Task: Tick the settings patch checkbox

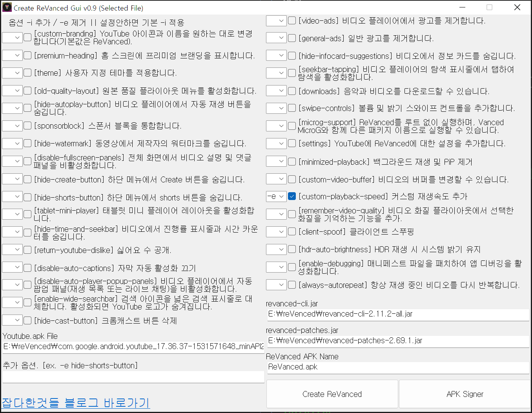Action: point(292,143)
